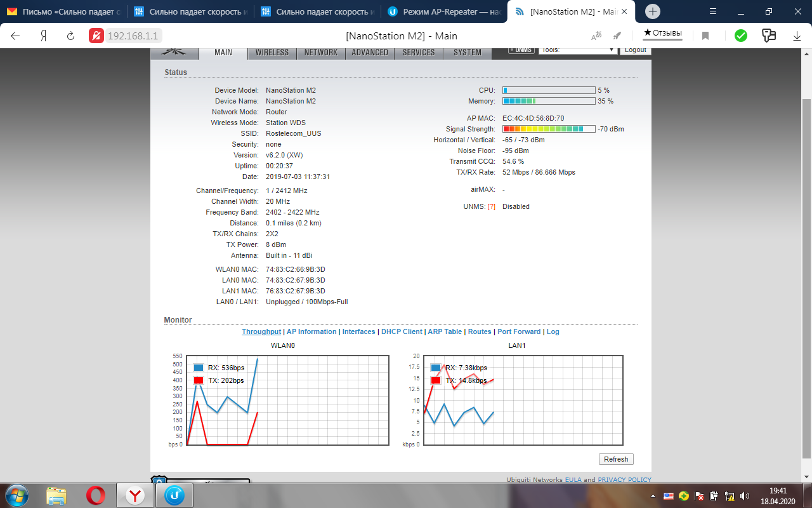Select the TX/RX Rate value text
The width and height of the screenshot is (812, 508).
point(539,172)
